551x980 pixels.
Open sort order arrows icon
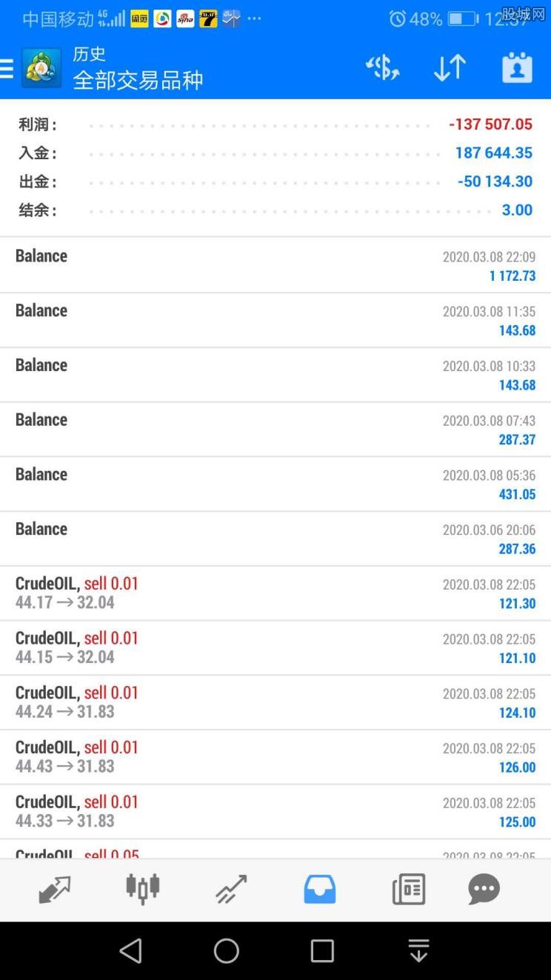(x=450, y=68)
